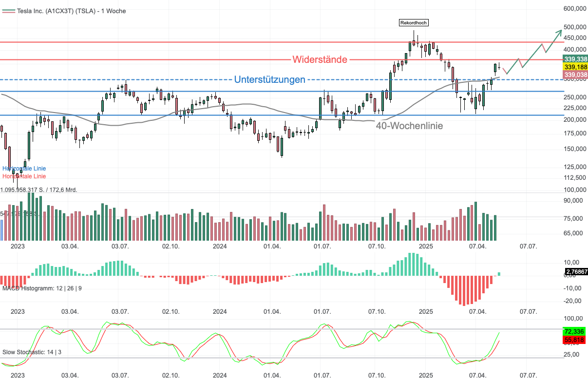Click the 25,00 stochastic axis label
The height and width of the screenshot is (380, 588).
[x=572, y=355]
